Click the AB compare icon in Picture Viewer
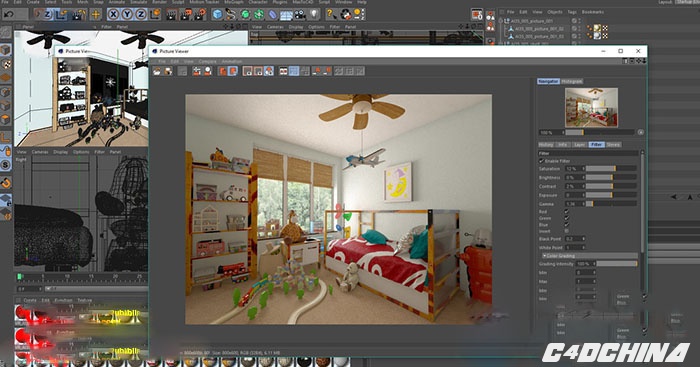This screenshot has height=367, width=700. tap(283, 71)
